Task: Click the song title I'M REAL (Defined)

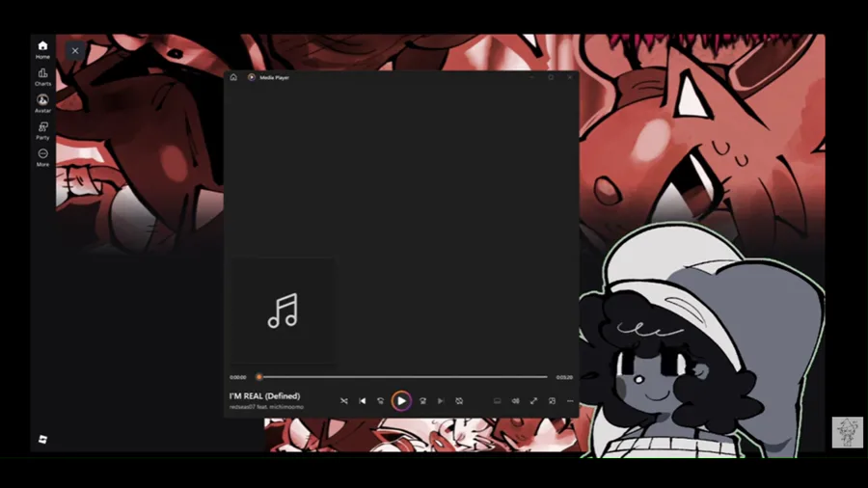Action: [x=264, y=396]
